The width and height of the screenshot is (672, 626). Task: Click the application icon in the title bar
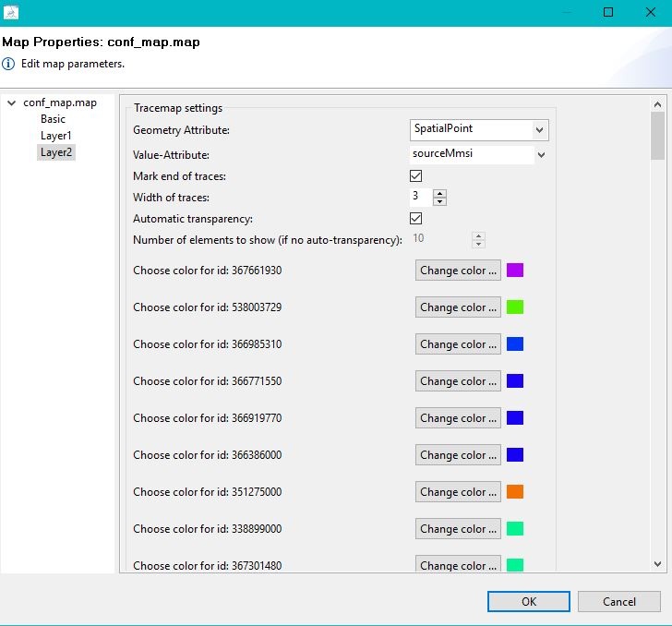click(x=10, y=12)
